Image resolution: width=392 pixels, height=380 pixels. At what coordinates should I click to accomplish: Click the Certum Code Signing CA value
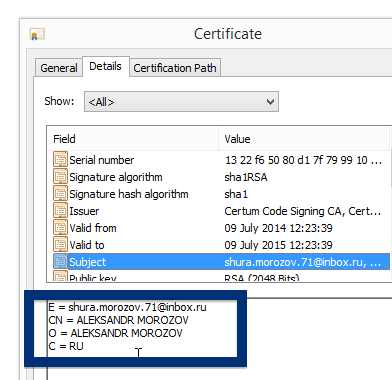coord(303,211)
